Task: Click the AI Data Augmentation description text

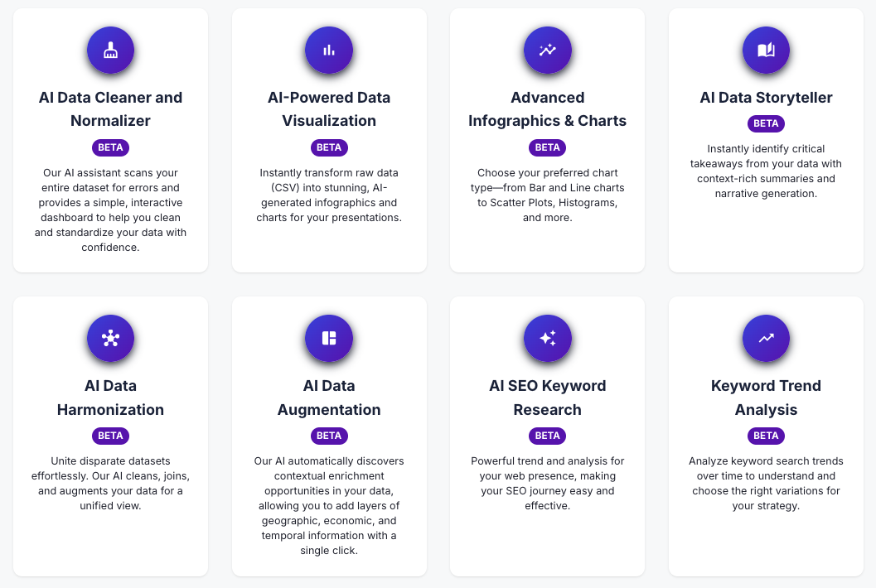Action: (x=329, y=505)
